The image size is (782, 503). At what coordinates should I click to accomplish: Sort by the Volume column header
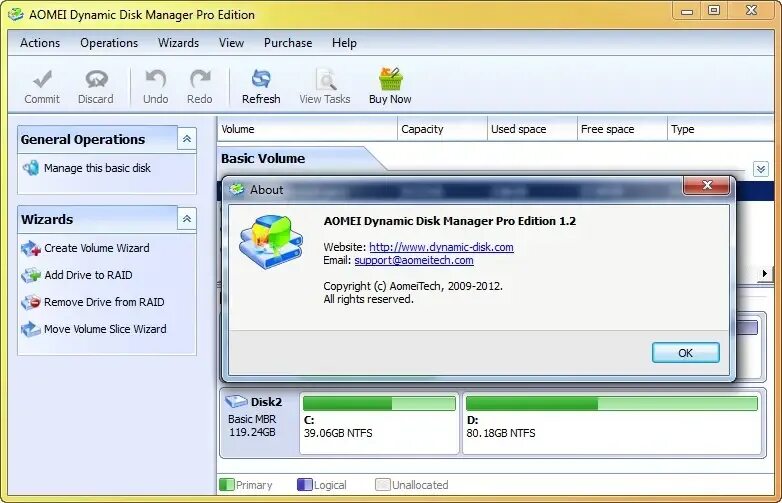pyautogui.click(x=307, y=129)
